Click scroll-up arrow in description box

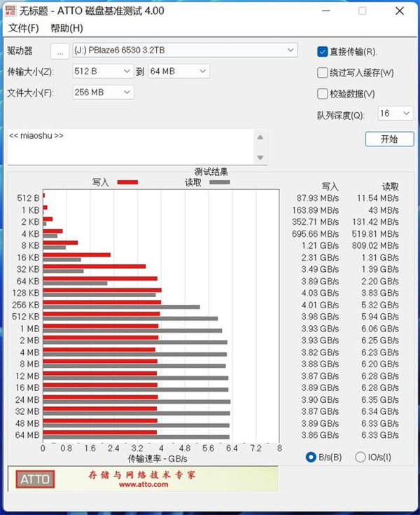(260, 137)
